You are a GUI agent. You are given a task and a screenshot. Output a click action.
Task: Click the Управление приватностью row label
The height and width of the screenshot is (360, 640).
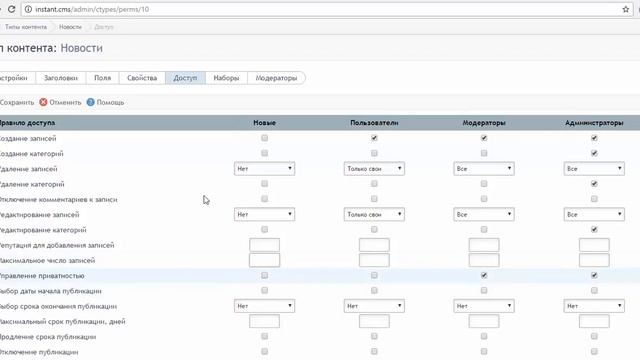click(x=42, y=276)
